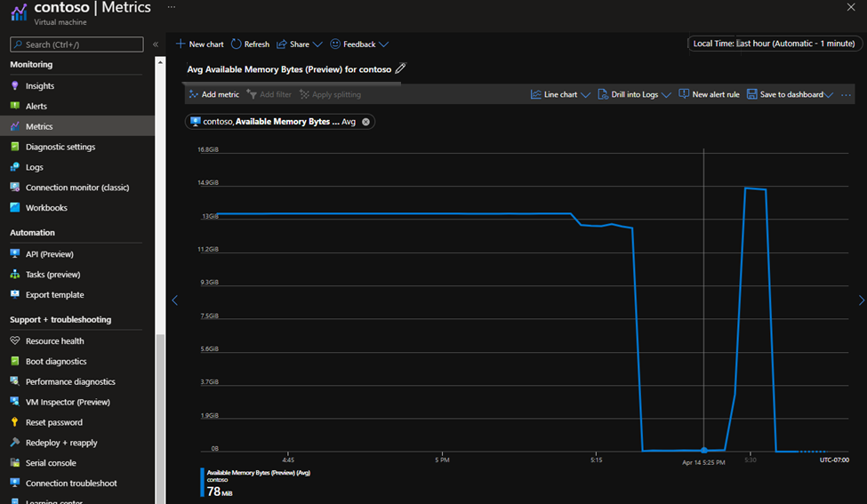This screenshot has width=867, height=504.
Task: Open Insights in the Monitoring menu
Action: [40, 85]
